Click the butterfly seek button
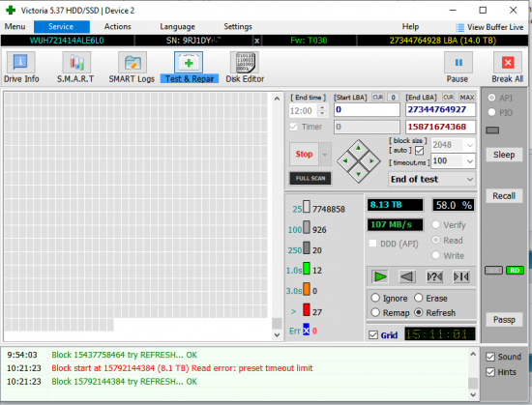The image size is (532, 405). tap(461, 276)
